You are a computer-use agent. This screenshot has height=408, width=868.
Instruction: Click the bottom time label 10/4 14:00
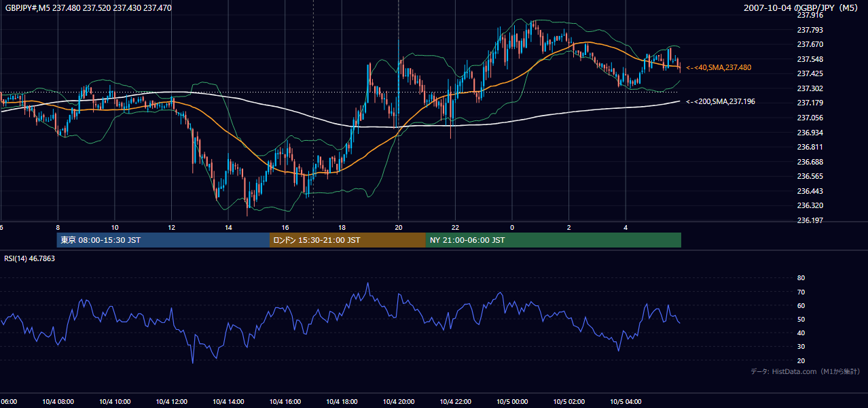pos(228,402)
